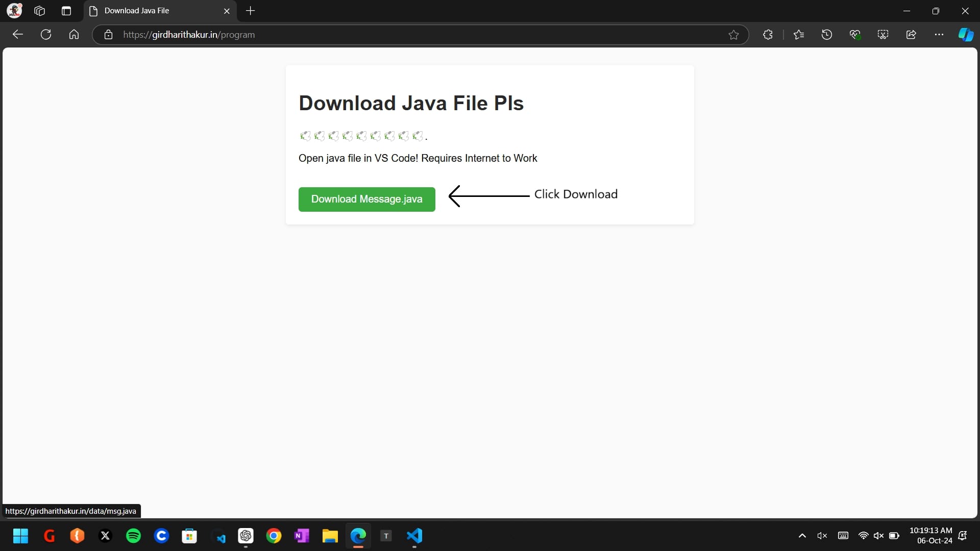Add this page to favorites with the star icon
980x551 pixels.
pos(733,35)
